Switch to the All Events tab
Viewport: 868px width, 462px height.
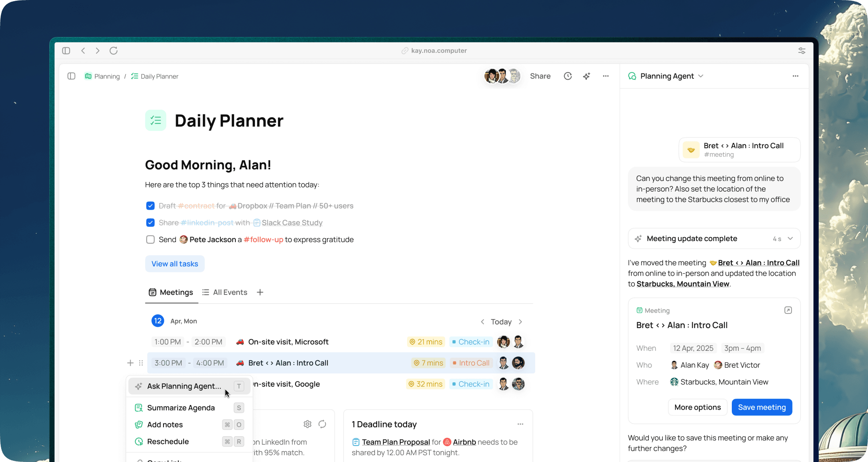coord(225,292)
